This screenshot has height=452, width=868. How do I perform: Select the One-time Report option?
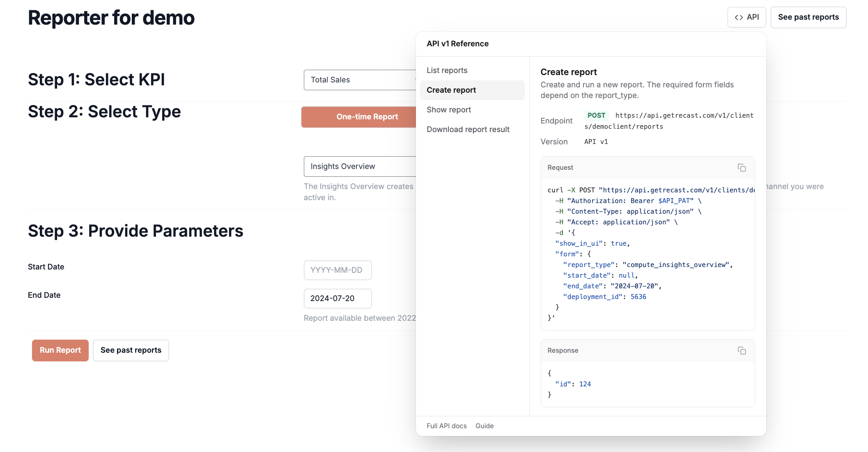pyautogui.click(x=359, y=117)
